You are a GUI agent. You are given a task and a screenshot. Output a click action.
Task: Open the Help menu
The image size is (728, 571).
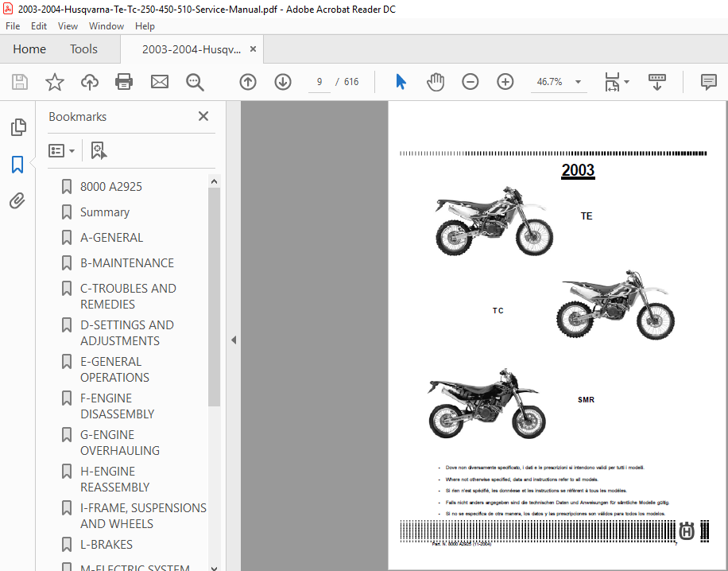[145, 26]
